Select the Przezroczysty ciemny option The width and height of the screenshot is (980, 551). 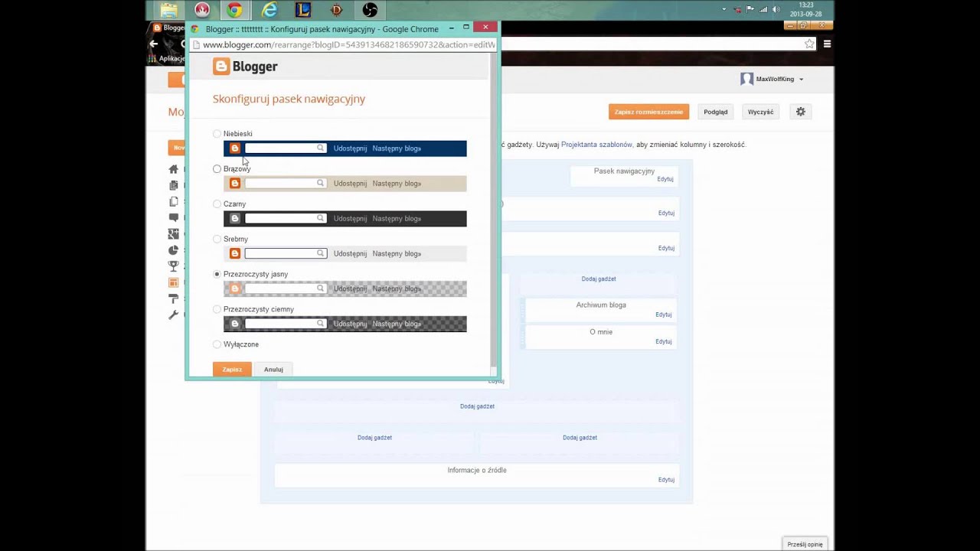pos(217,309)
